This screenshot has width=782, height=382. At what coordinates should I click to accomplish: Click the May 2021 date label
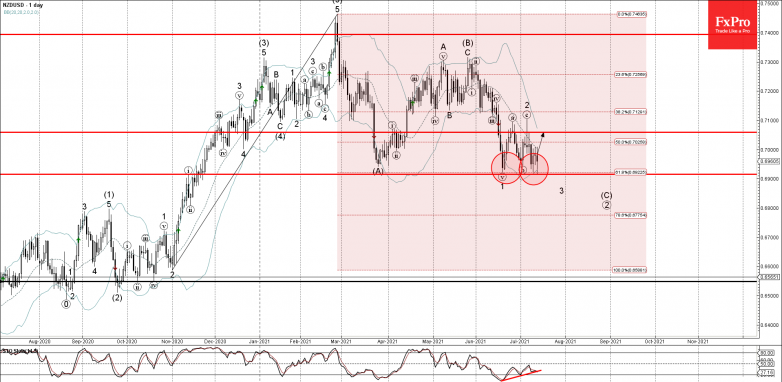432,342
